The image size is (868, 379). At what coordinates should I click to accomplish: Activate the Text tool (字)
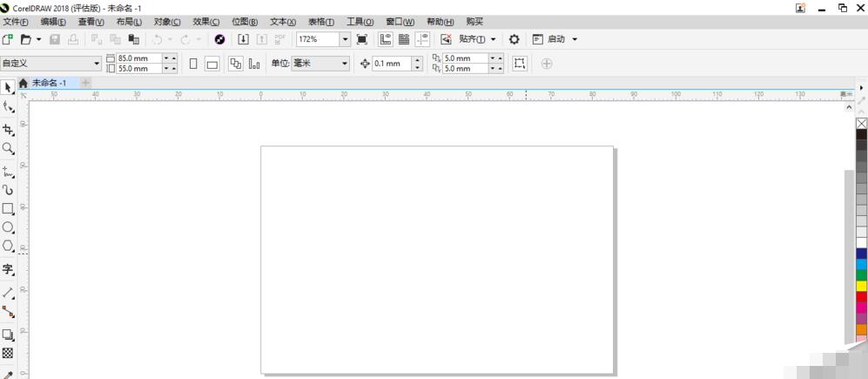[8, 270]
